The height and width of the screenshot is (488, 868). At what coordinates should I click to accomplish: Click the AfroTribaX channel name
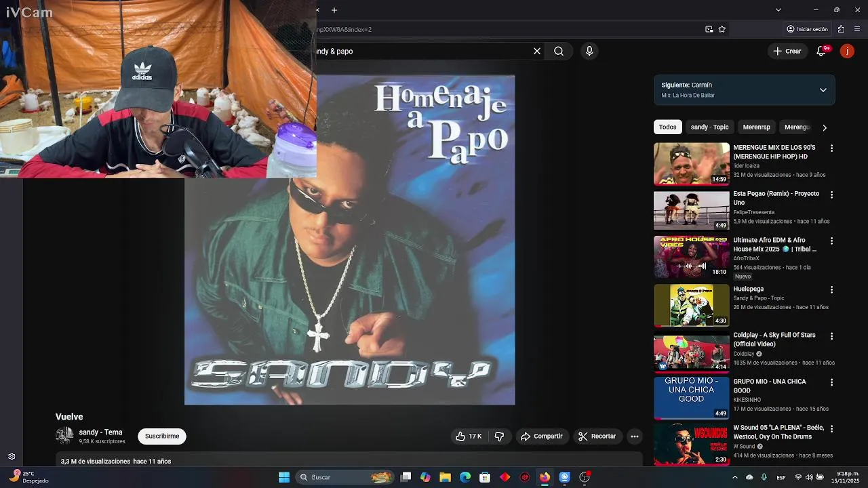coord(746,258)
